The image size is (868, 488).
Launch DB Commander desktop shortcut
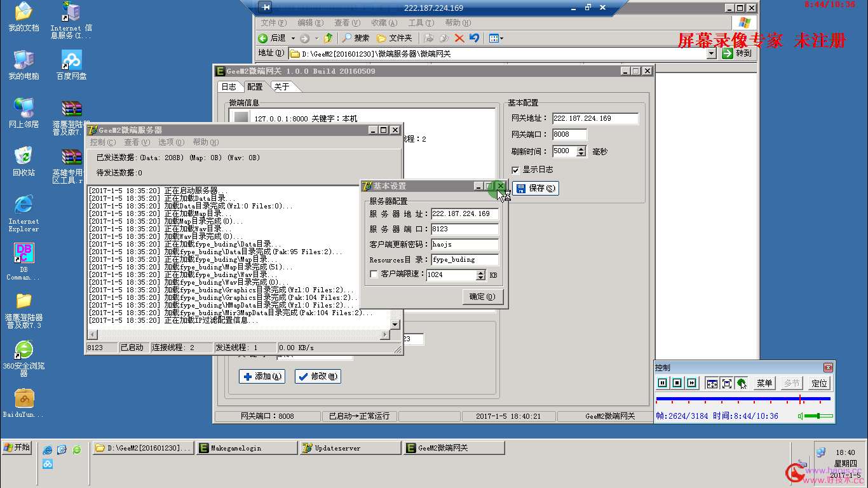[x=24, y=262]
